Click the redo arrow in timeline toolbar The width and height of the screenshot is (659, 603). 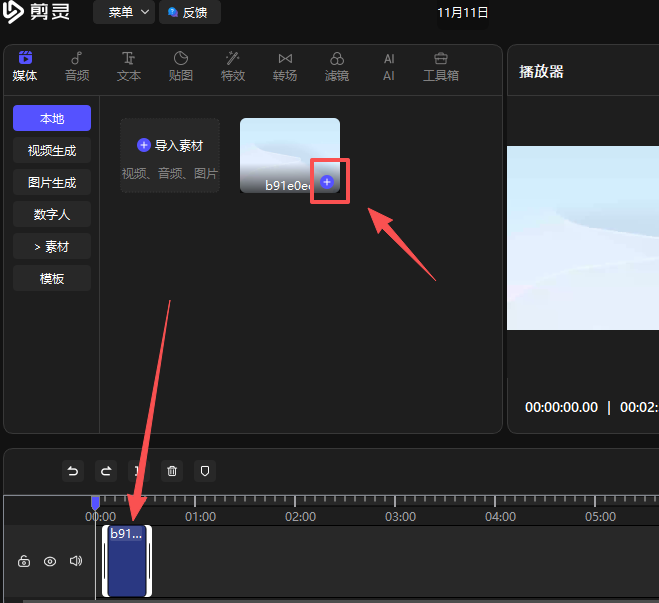coord(105,470)
